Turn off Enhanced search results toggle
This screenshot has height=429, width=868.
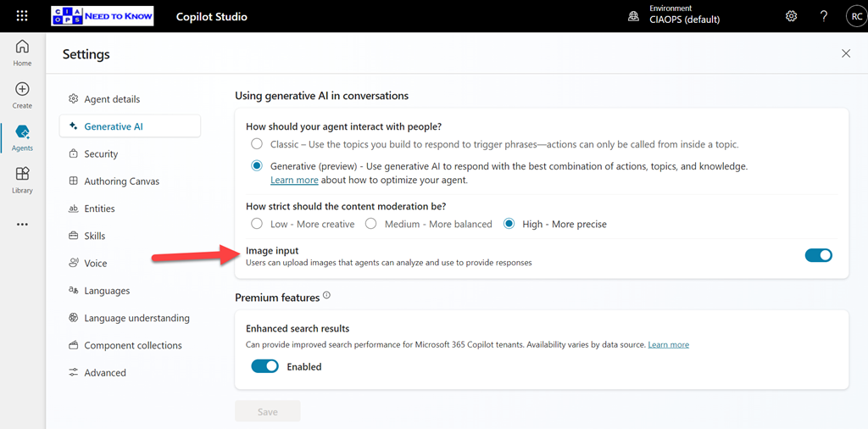click(x=265, y=366)
